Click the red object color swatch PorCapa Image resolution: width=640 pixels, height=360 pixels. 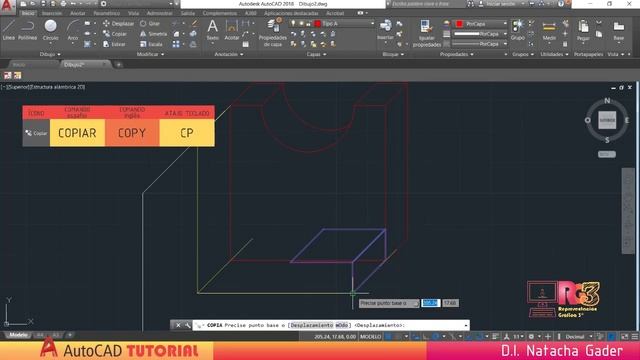click(459, 24)
